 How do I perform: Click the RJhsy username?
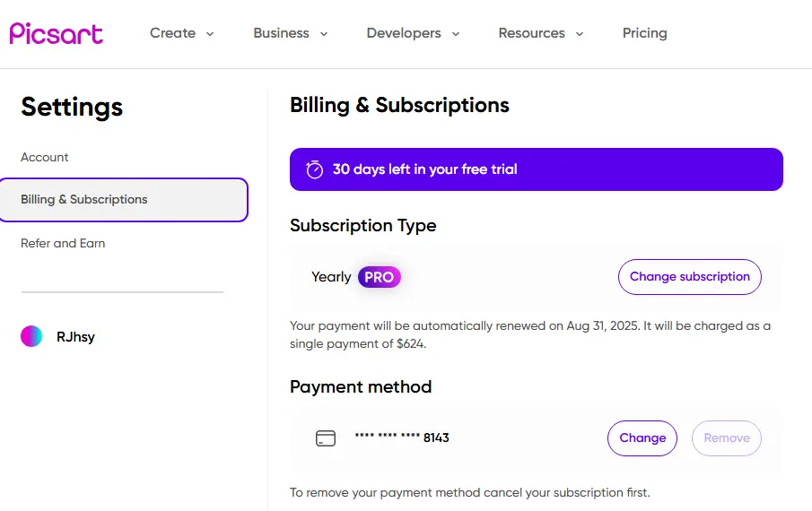75,337
